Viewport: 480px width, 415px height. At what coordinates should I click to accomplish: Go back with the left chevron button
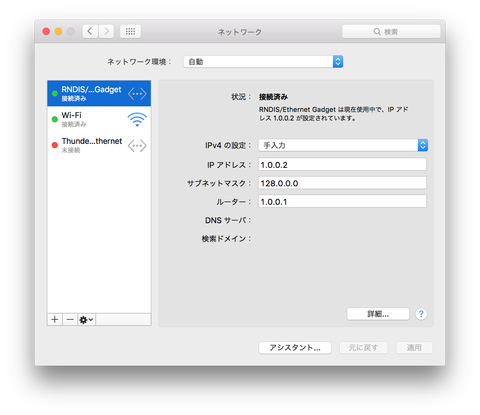click(x=90, y=32)
